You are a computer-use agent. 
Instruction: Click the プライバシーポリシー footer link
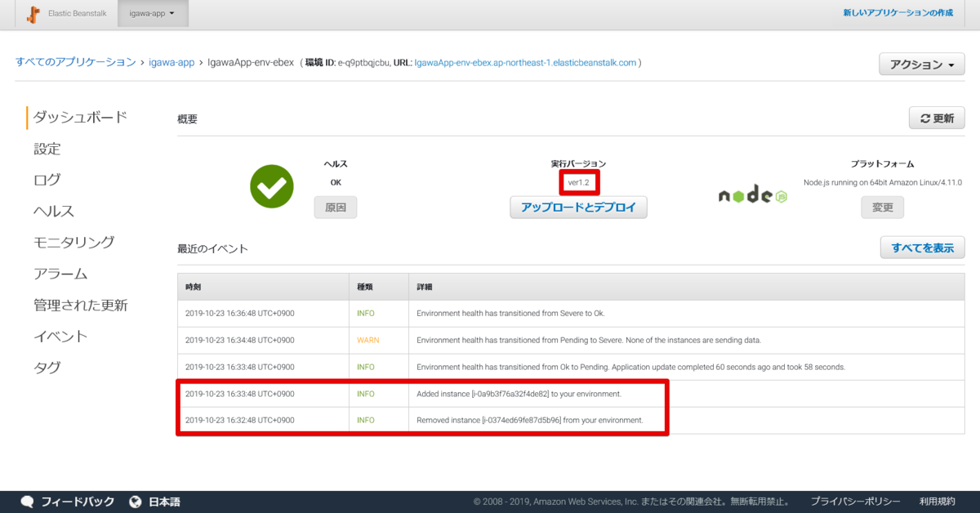pos(855,502)
